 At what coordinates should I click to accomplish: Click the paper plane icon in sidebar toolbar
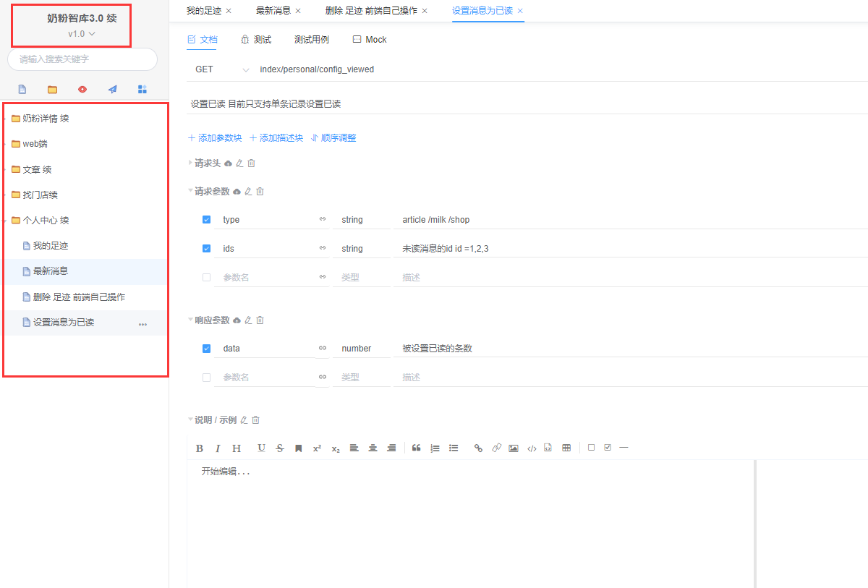[x=112, y=89]
